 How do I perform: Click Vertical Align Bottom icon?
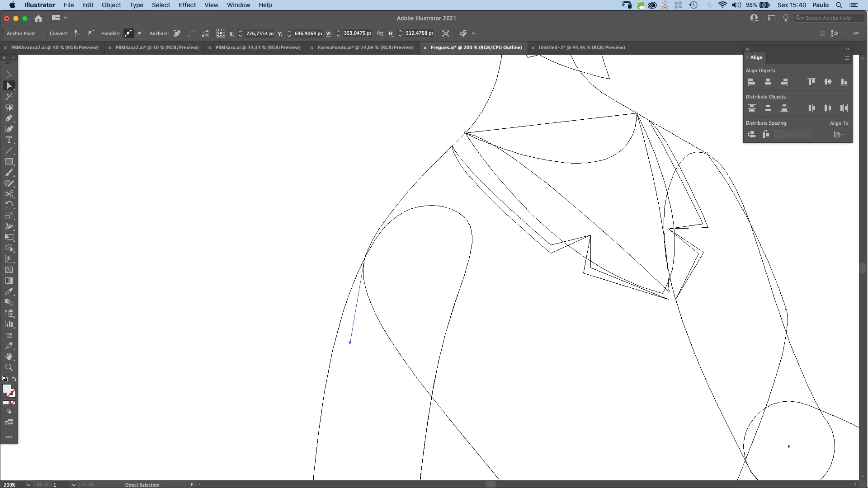pos(844,82)
